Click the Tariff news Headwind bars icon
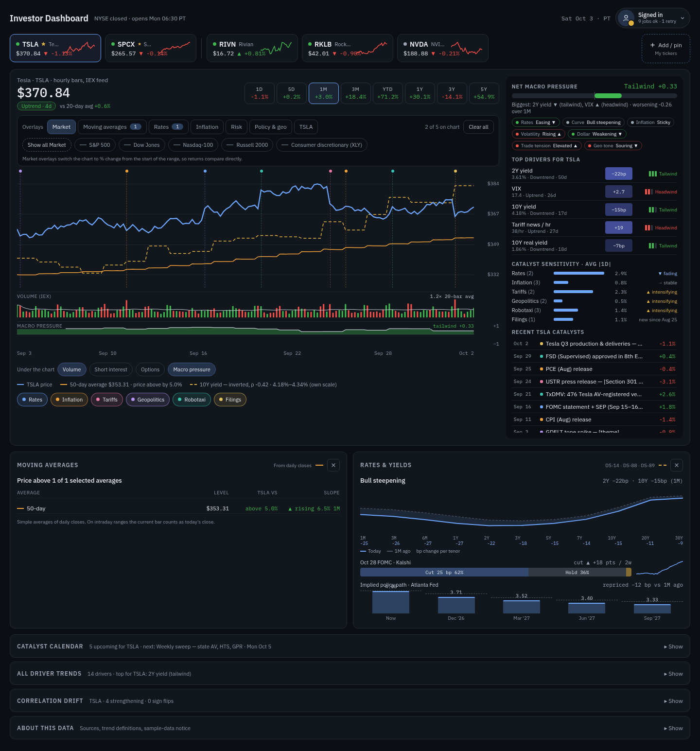Screen dimensions: 700x751 tap(648, 228)
